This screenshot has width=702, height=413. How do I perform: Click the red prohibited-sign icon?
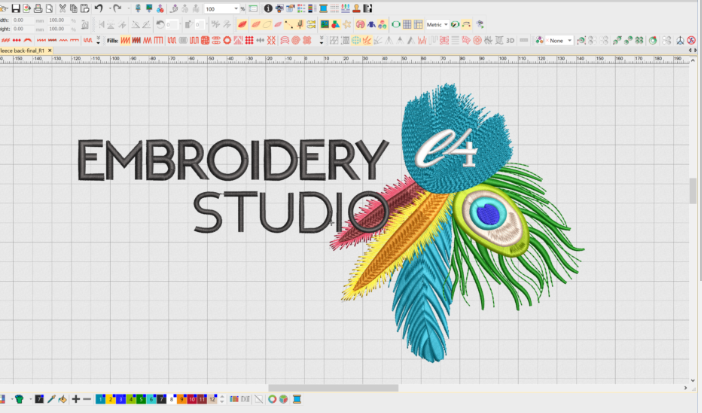coord(692,41)
